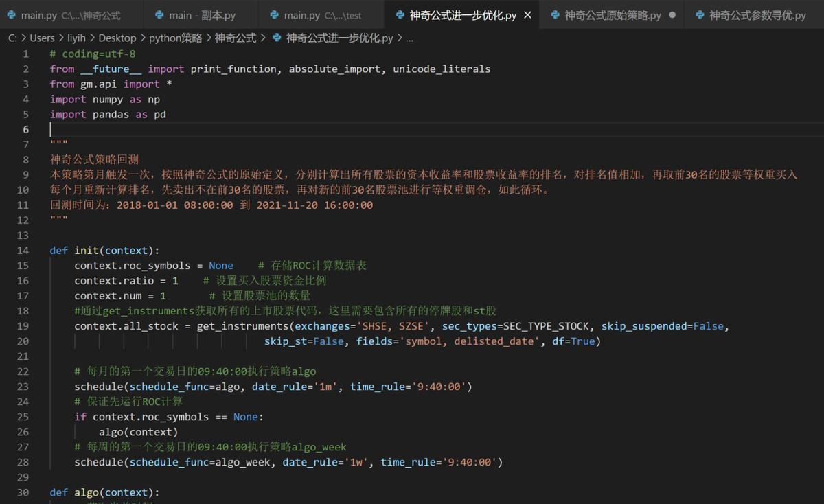The height and width of the screenshot is (504, 824).
Task: Select Users in the breadcrumb path
Action: [x=42, y=38]
